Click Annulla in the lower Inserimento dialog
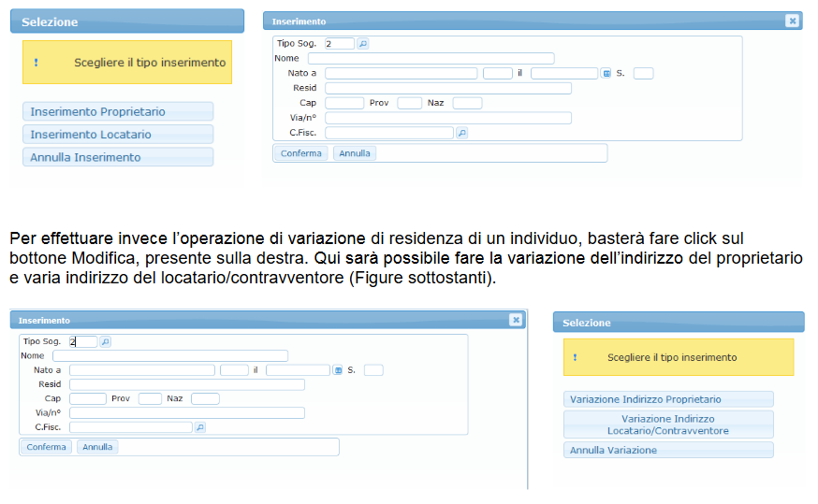The height and width of the screenshot is (504, 818). (x=97, y=447)
